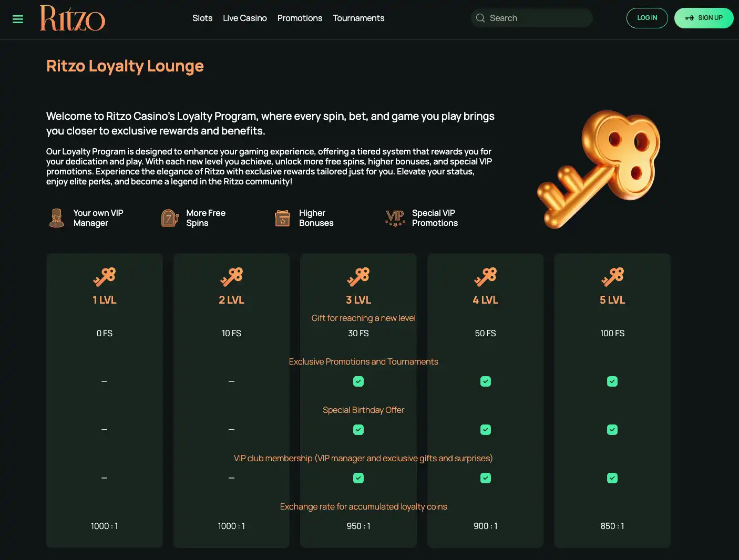Click the search magnifier icon
This screenshot has width=739, height=560.
(x=480, y=18)
